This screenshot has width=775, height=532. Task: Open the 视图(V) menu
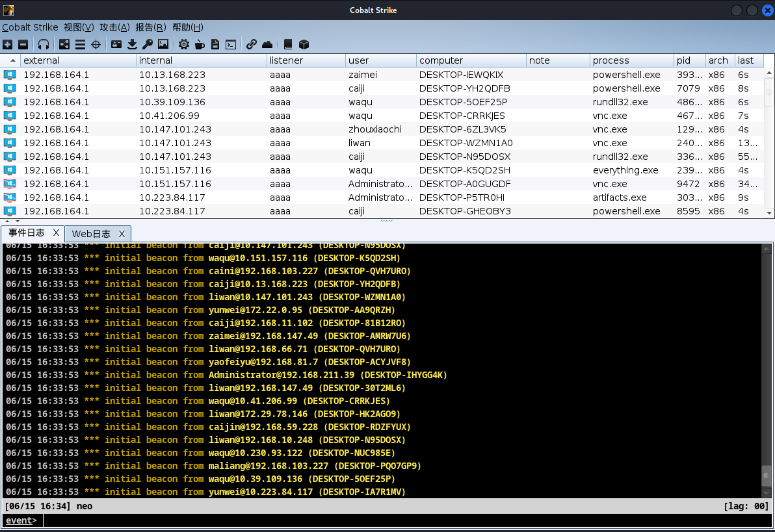point(79,27)
